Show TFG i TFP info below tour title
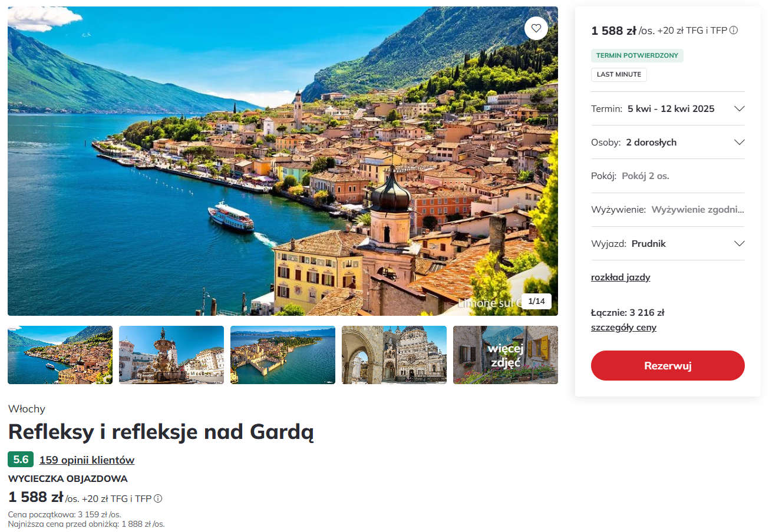Image resolution: width=769 pixels, height=532 pixels. tap(158, 498)
